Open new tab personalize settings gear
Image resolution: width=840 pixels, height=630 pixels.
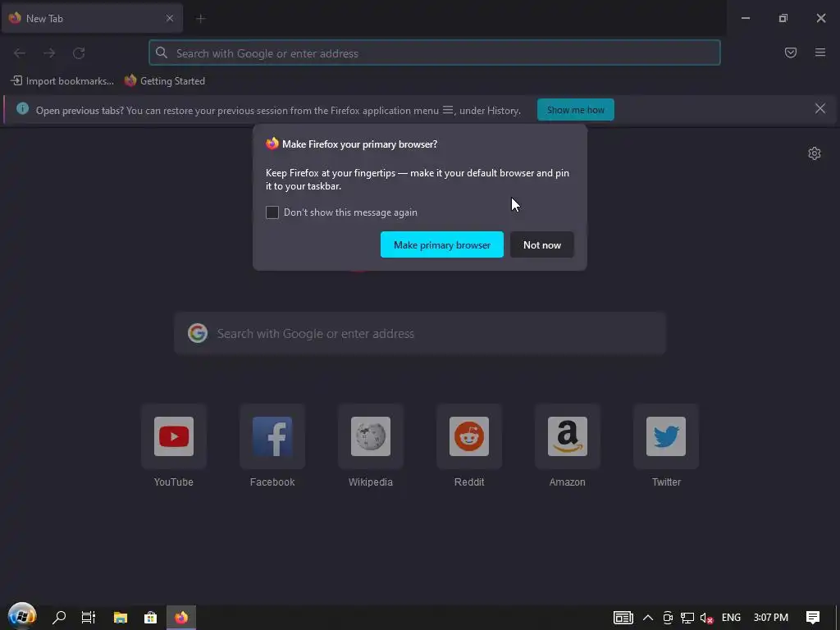click(815, 153)
